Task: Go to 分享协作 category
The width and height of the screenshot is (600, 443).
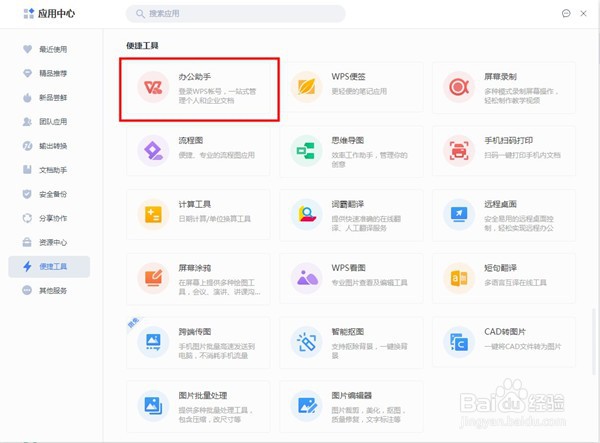Action: pos(49,218)
